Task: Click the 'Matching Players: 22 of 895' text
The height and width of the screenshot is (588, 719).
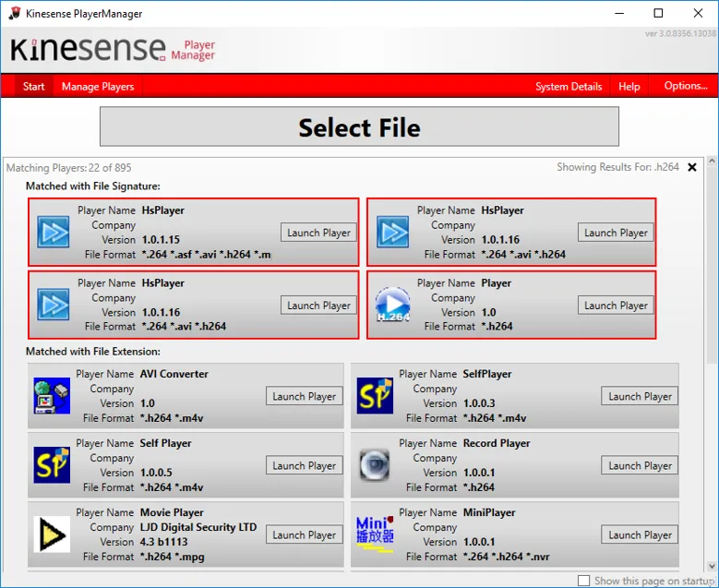Action: (x=69, y=168)
